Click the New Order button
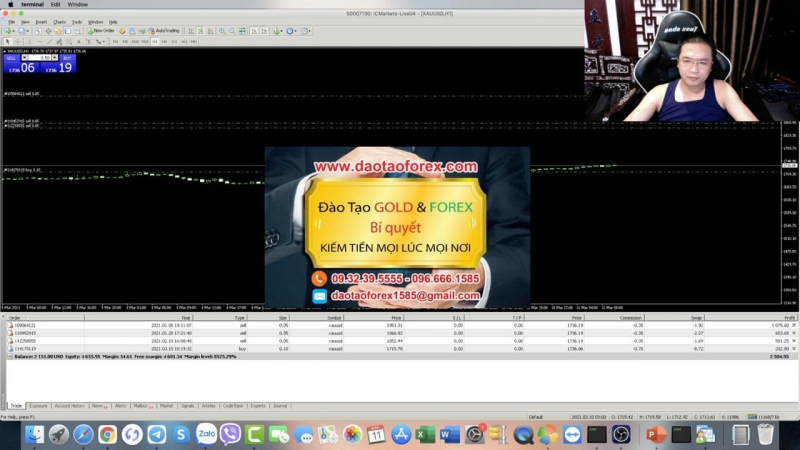Screen dimensions: 800x450 point(101,31)
